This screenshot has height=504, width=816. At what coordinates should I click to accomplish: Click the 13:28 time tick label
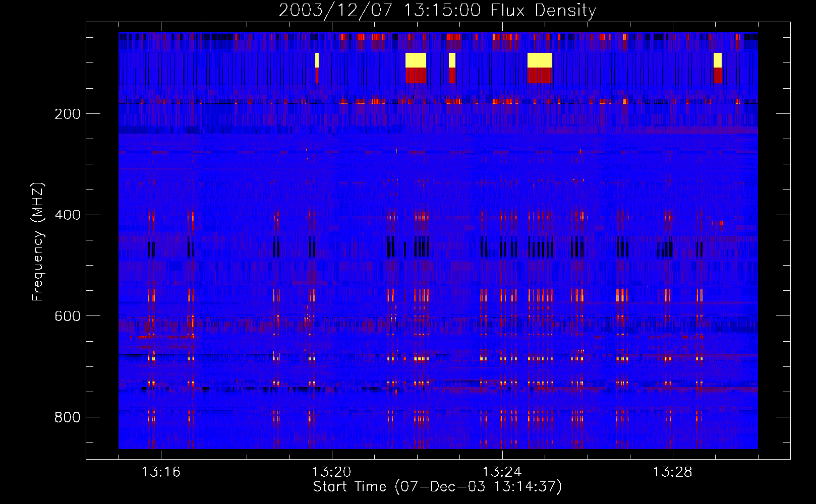coord(672,472)
